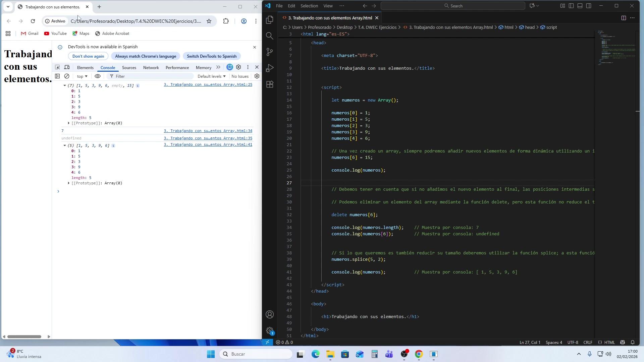Change the HTML language mode in status bar
The image size is (644, 362).
tap(609, 342)
